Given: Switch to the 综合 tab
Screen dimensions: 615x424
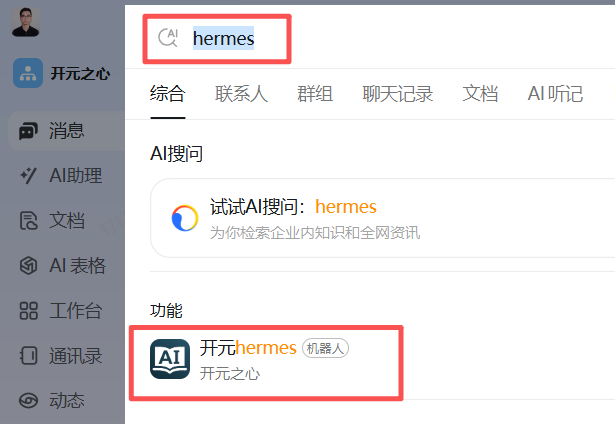Looking at the screenshot, I should (167, 94).
